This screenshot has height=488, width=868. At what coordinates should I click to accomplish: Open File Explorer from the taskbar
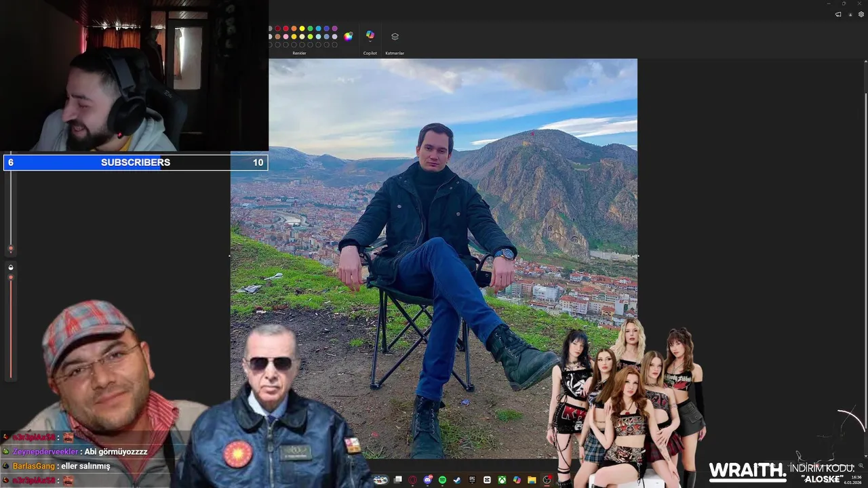(x=532, y=480)
